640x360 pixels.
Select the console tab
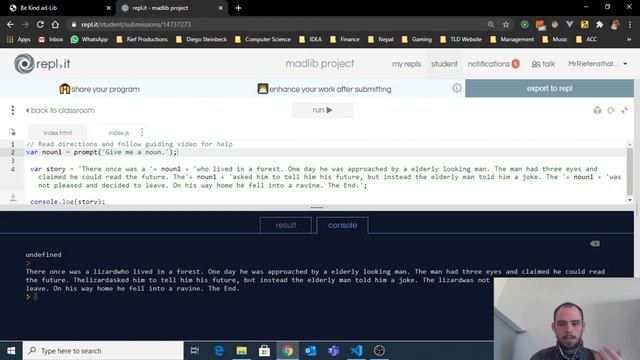tap(342, 225)
